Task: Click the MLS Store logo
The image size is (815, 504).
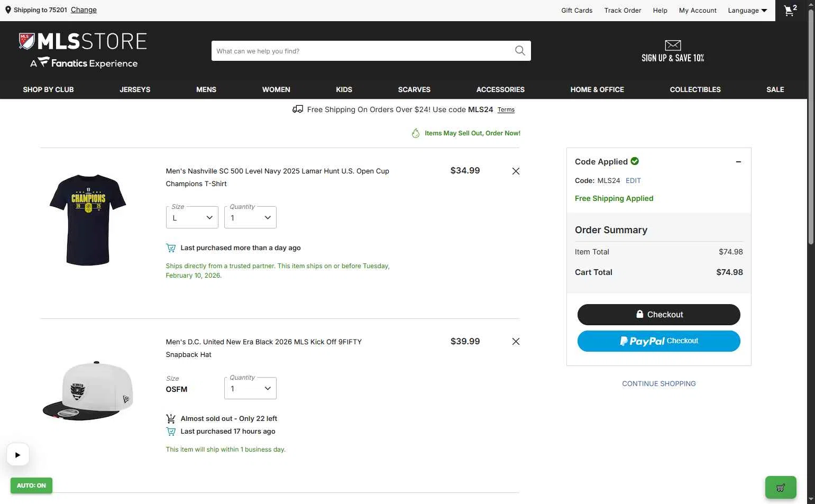Action: point(83,41)
